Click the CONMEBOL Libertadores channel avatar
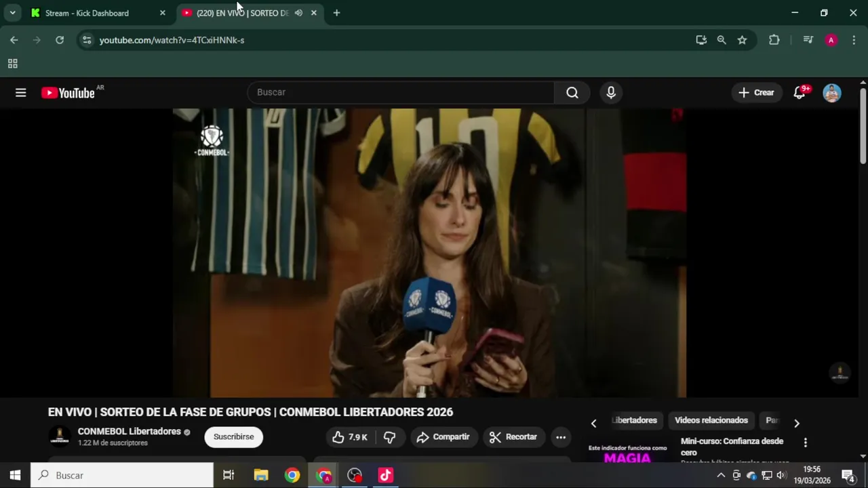 pyautogui.click(x=60, y=436)
